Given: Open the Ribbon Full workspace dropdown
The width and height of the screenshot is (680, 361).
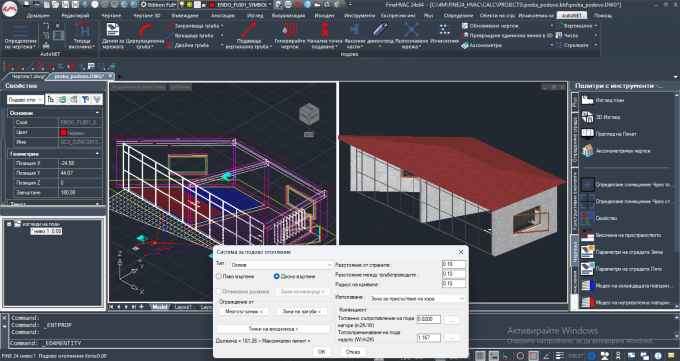Looking at the screenshot, I should click(159, 5).
